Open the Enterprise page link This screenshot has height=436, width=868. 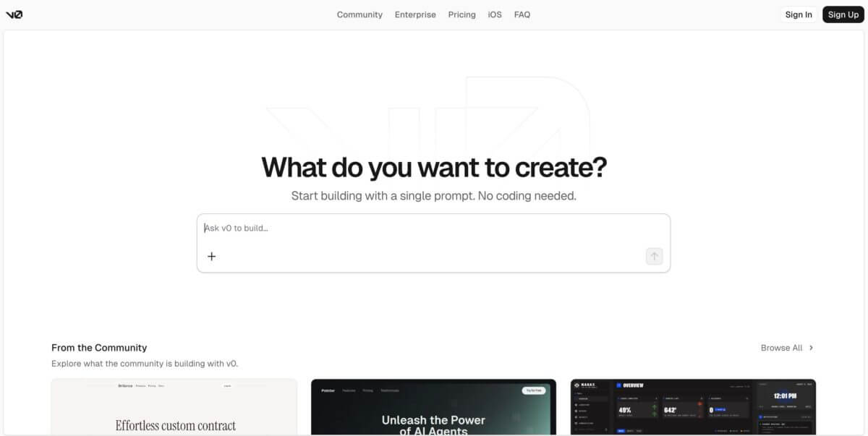415,14
